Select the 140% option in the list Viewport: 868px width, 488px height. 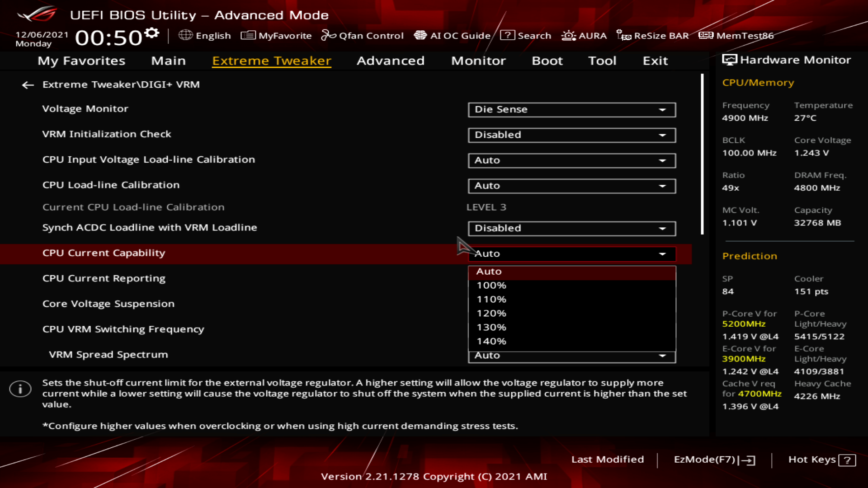point(491,342)
